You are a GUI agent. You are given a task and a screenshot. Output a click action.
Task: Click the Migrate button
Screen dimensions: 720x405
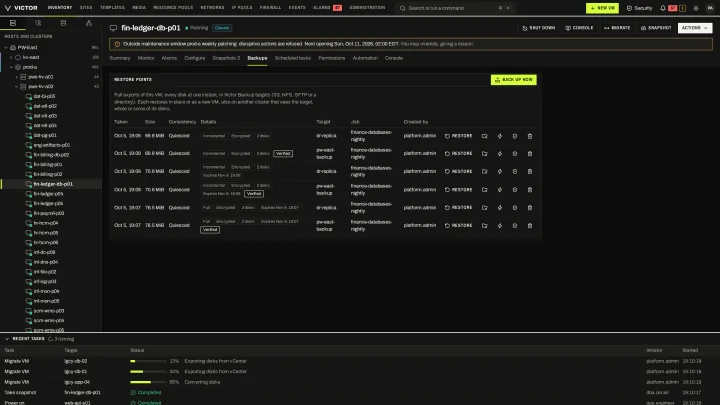tap(617, 28)
